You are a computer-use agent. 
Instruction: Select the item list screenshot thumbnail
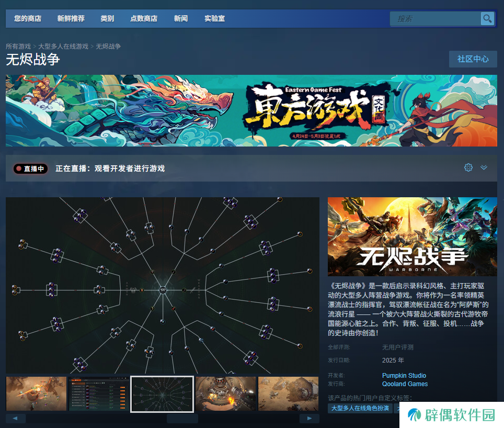click(x=99, y=393)
